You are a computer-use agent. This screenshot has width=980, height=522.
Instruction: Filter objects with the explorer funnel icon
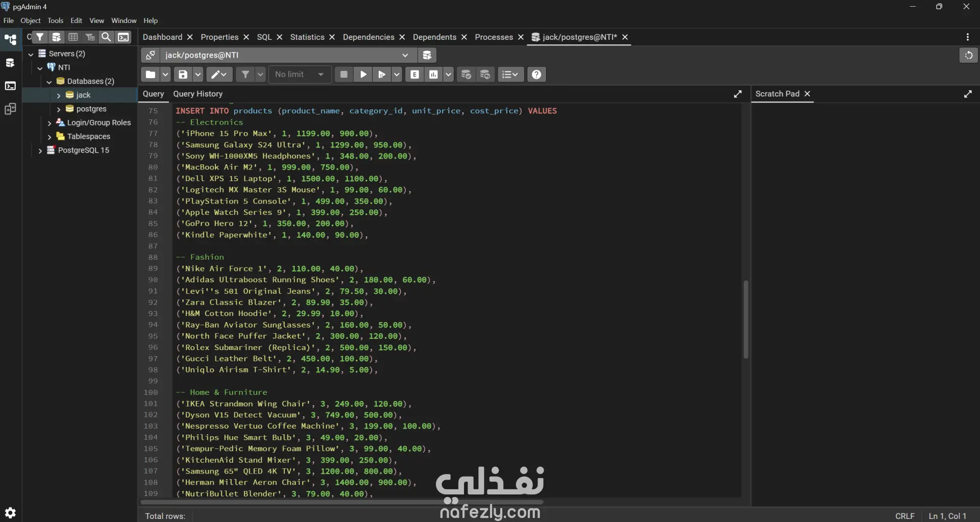(x=40, y=37)
